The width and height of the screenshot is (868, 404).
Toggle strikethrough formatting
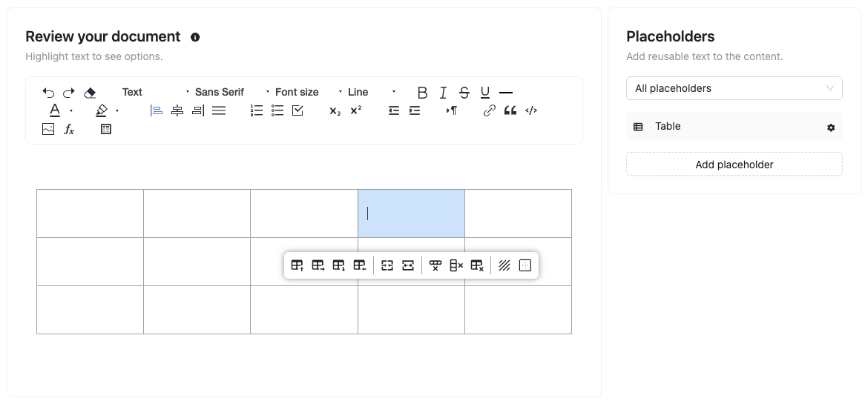pos(464,93)
